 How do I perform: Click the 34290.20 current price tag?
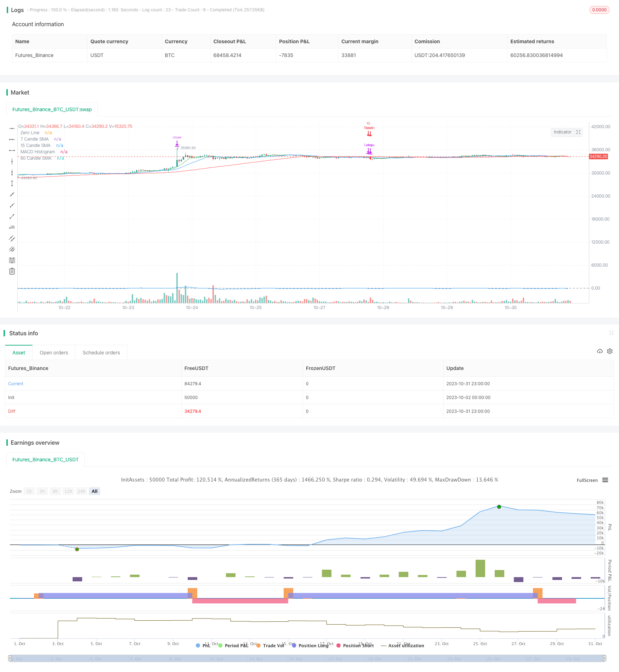pos(598,156)
